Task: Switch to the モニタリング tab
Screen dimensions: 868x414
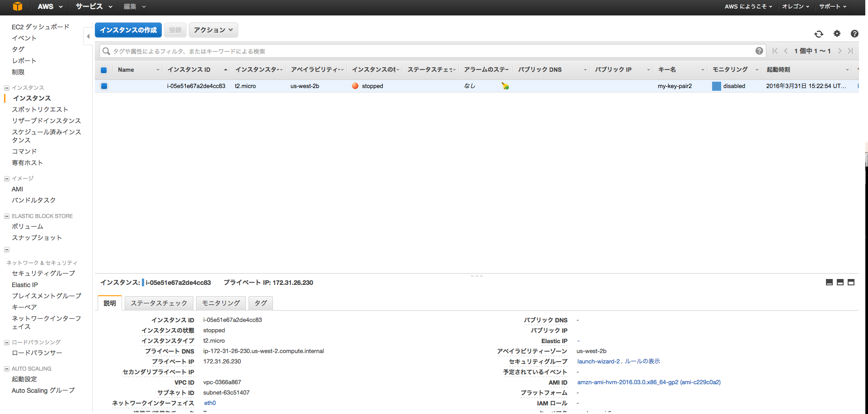Action: pyautogui.click(x=221, y=303)
